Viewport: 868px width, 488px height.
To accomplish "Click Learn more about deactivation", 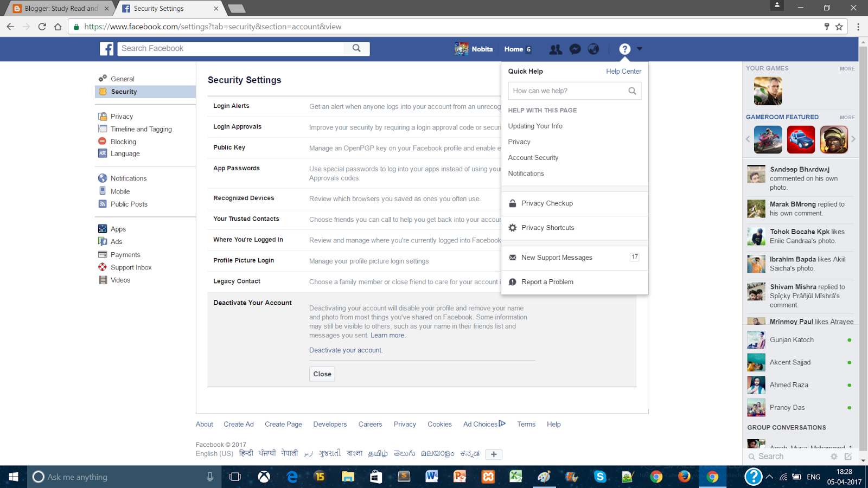I will [387, 336].
